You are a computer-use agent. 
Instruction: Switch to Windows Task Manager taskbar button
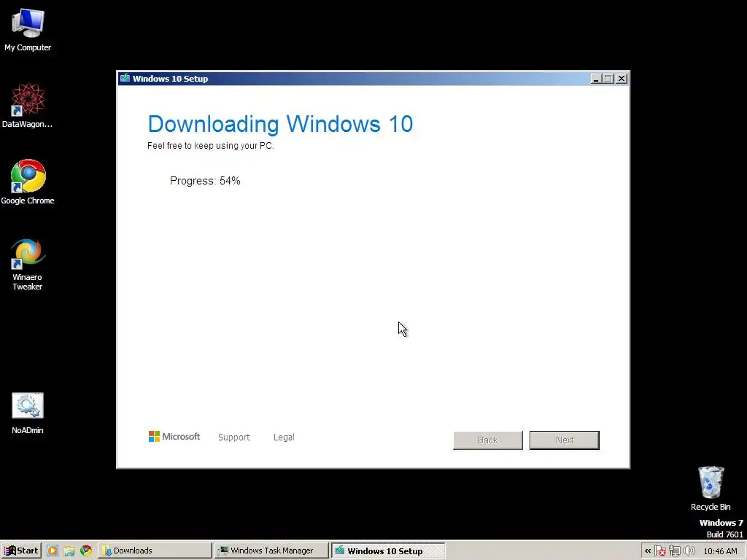(271, 551)
